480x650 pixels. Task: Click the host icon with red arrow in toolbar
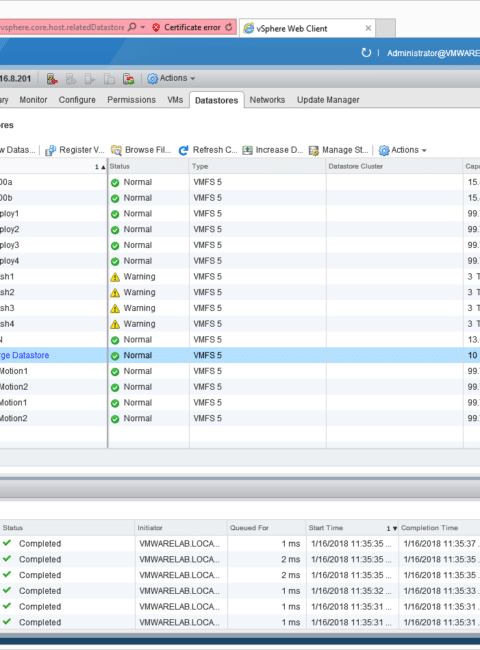point(52,79)
